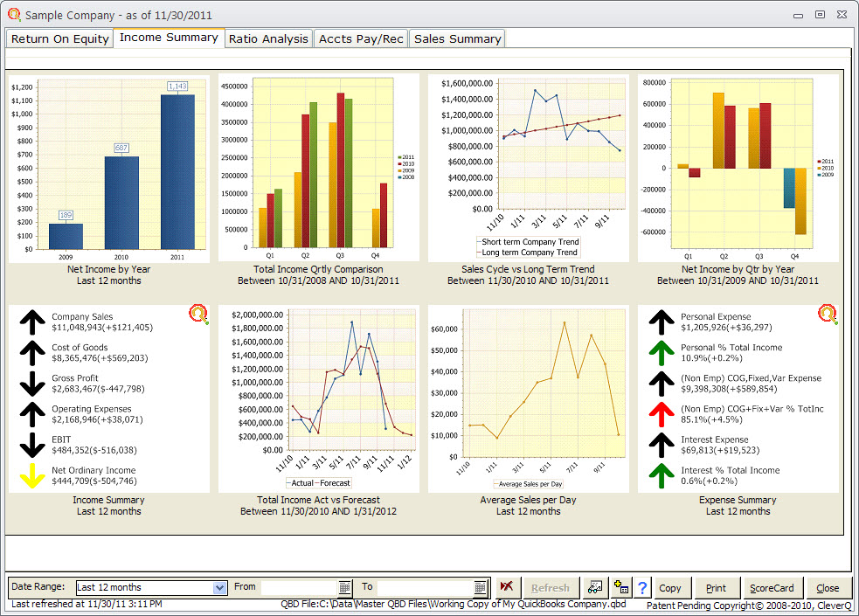Switch to the Ratio Analysis tab

point(268,38)
